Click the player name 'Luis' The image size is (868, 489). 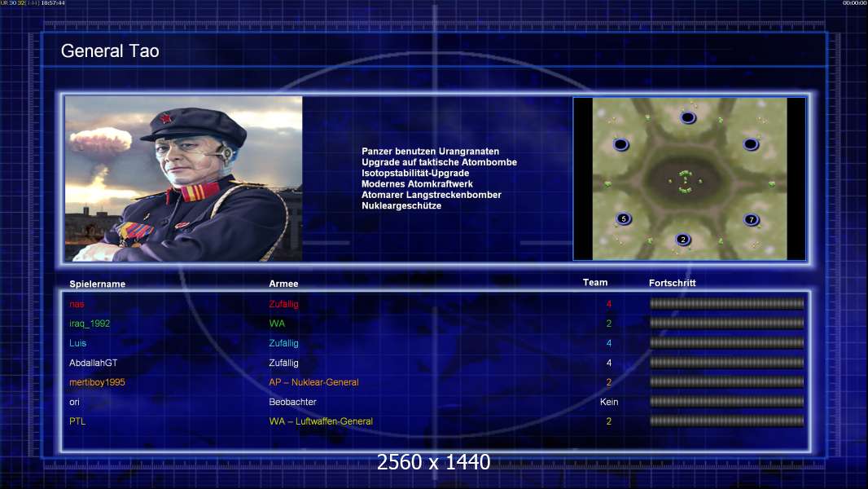(x=77, y=343)
